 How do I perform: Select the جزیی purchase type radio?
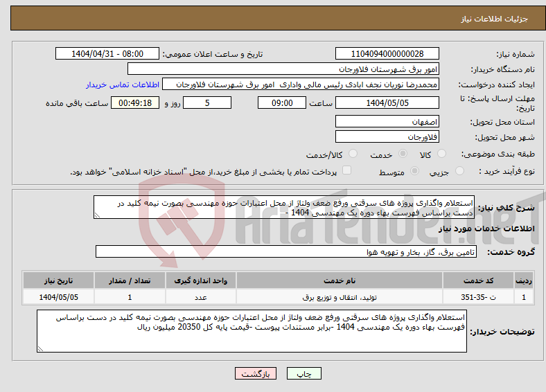459,170
